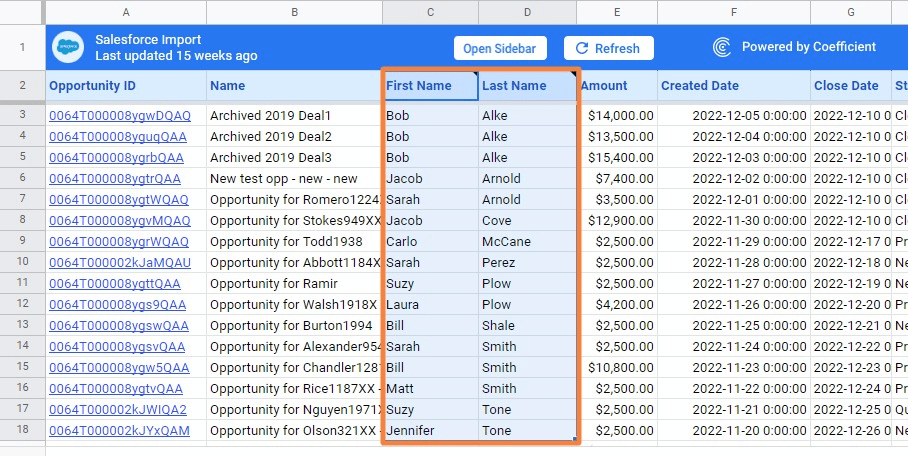
Task: Select the last name cell Cove
Action: click(527, 220)
